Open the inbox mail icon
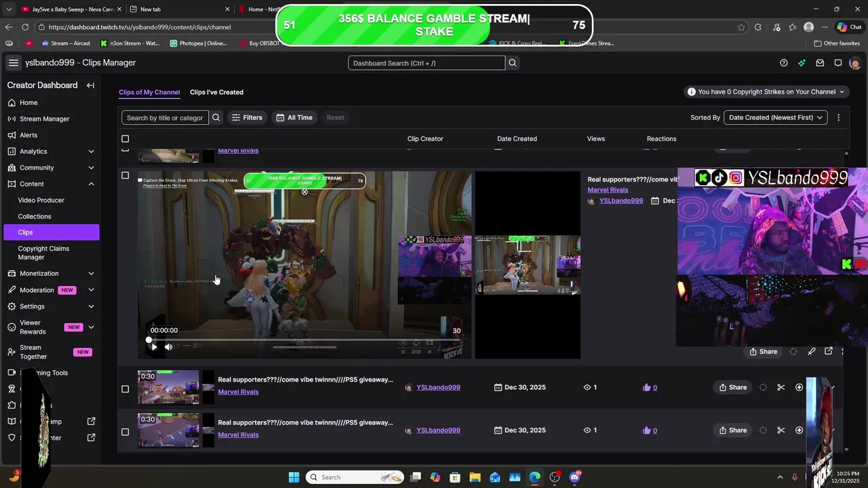The width and height of the screenshot is (868, 488). 820,63
